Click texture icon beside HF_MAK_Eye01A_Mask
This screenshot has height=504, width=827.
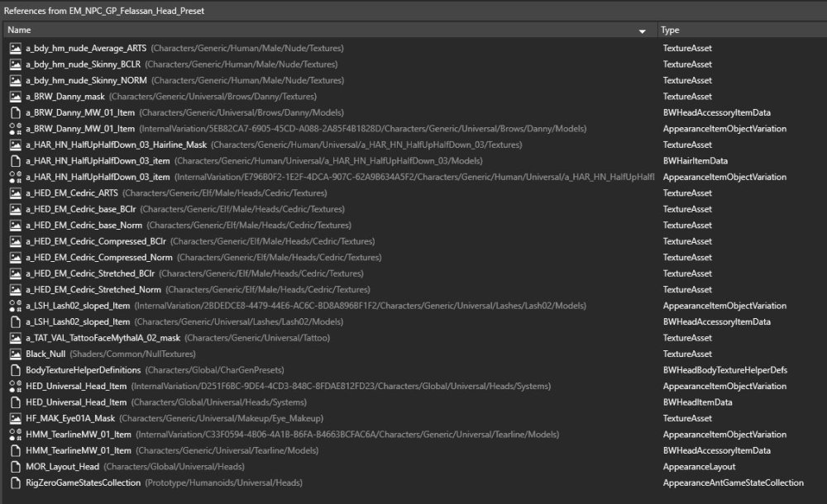tap(15, 418)
